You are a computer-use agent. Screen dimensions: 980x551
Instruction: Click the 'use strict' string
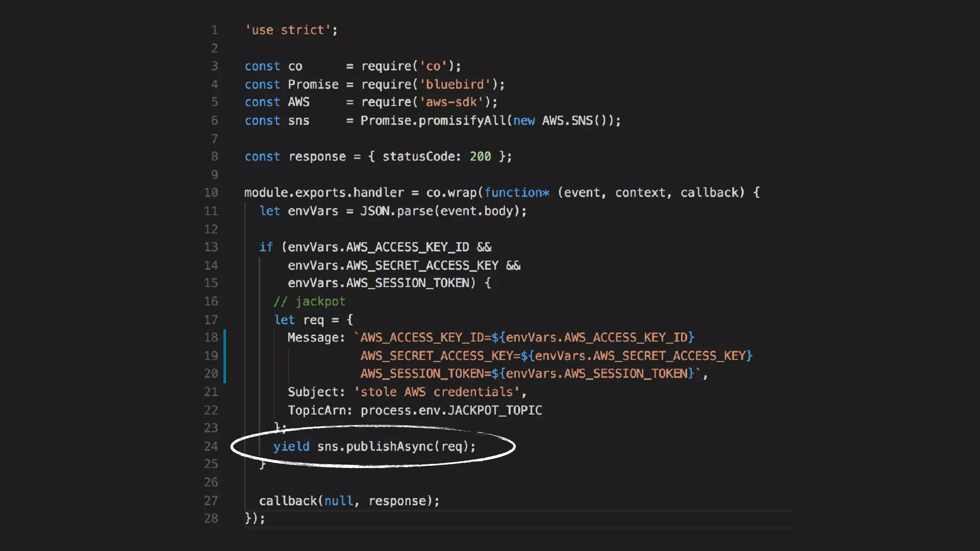(288, 30)
